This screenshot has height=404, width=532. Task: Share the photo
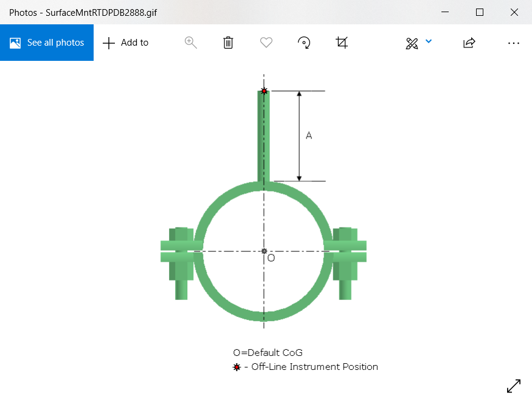pos(469,43)
